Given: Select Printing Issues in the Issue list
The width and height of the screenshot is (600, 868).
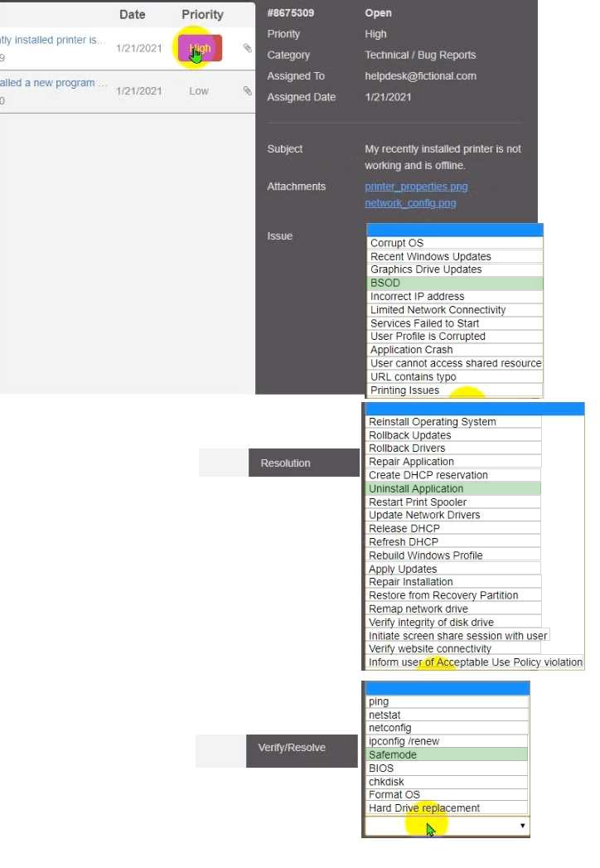Looking at the screenshot, I should click(404, 390).
